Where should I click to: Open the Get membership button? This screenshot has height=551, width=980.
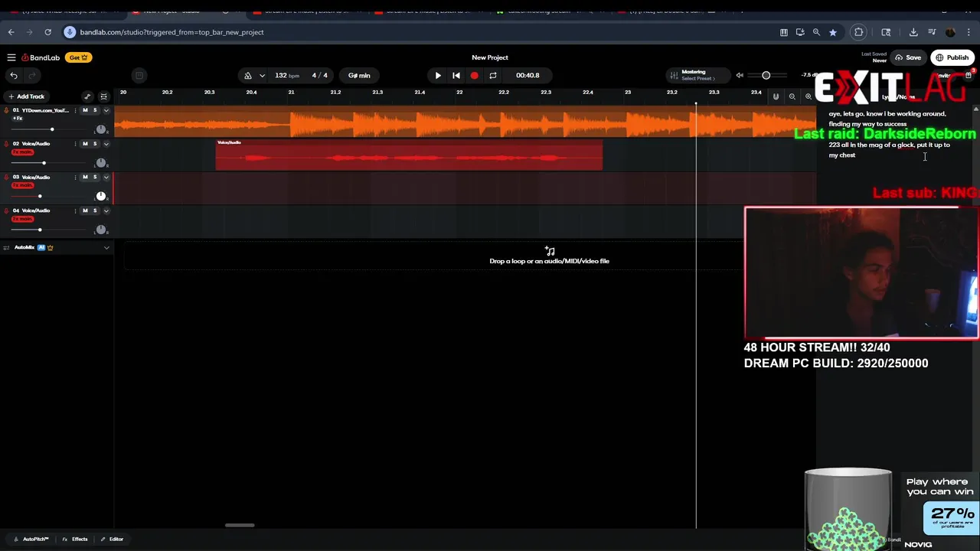pyautogui.click(x=79, y=57)
